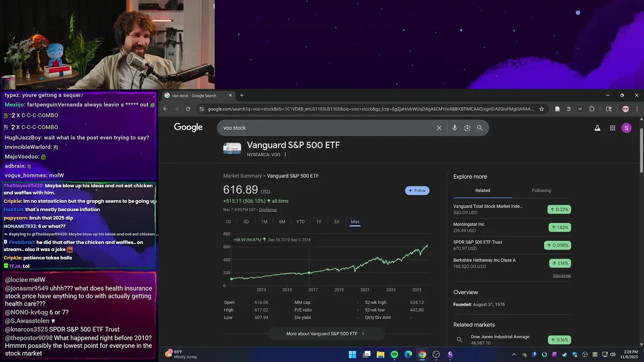Image resolution: width=644 pixels, height=362 pixels.
Task: Select the 6M chart range
Action: point(282,222)
